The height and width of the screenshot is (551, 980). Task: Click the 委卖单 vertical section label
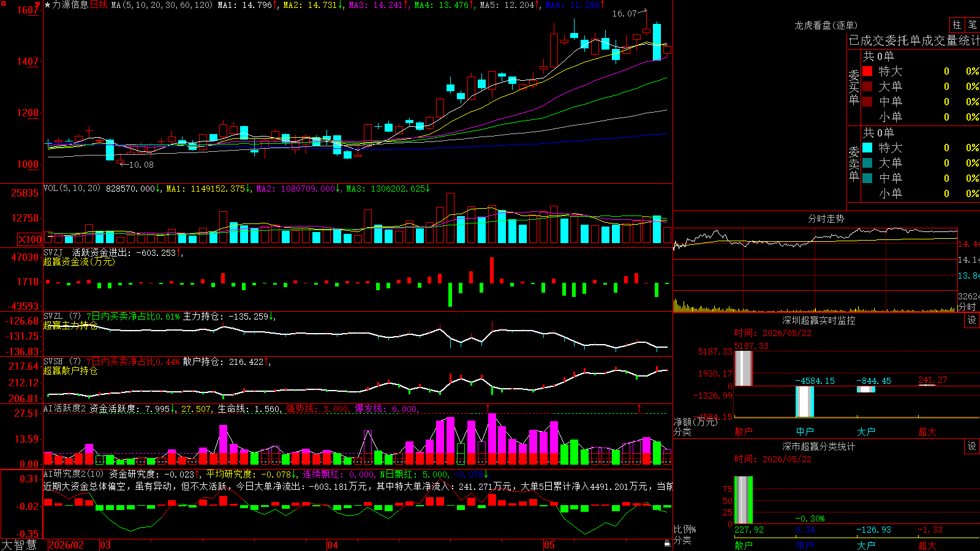point(854,163)
